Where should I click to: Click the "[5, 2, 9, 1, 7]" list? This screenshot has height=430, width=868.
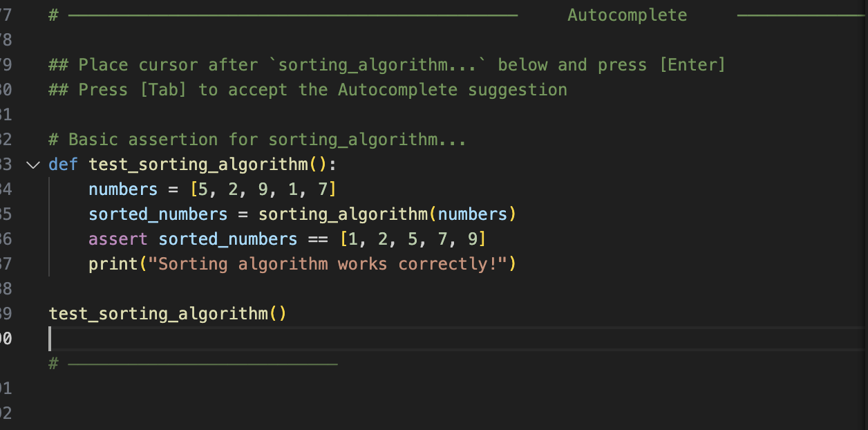(x=263, y=189)
